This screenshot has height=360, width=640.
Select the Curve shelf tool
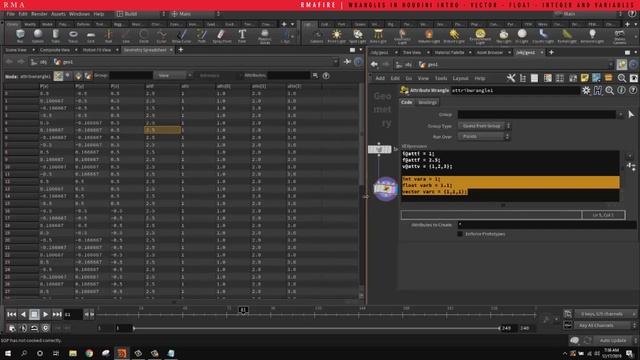(162, 36)
